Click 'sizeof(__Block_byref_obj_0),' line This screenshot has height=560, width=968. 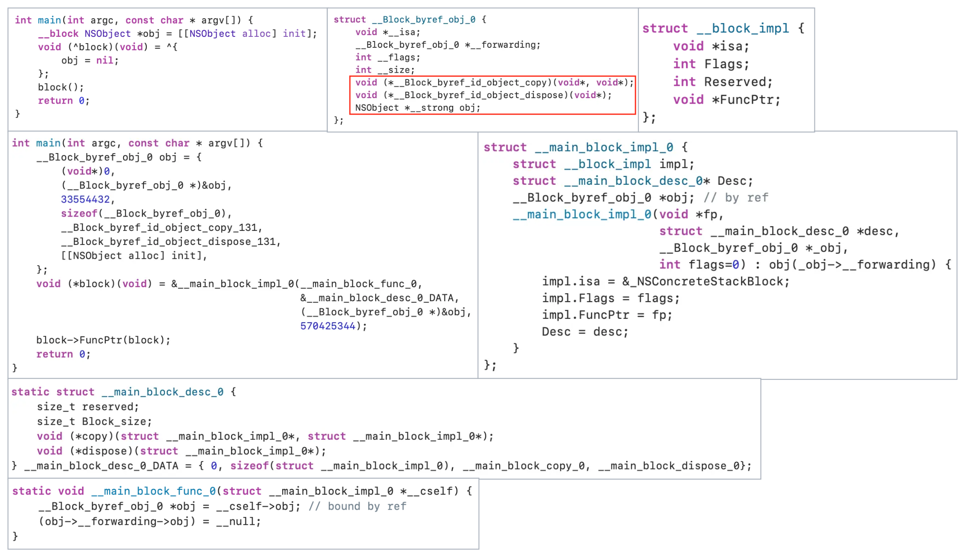click(x=146, y=213)
